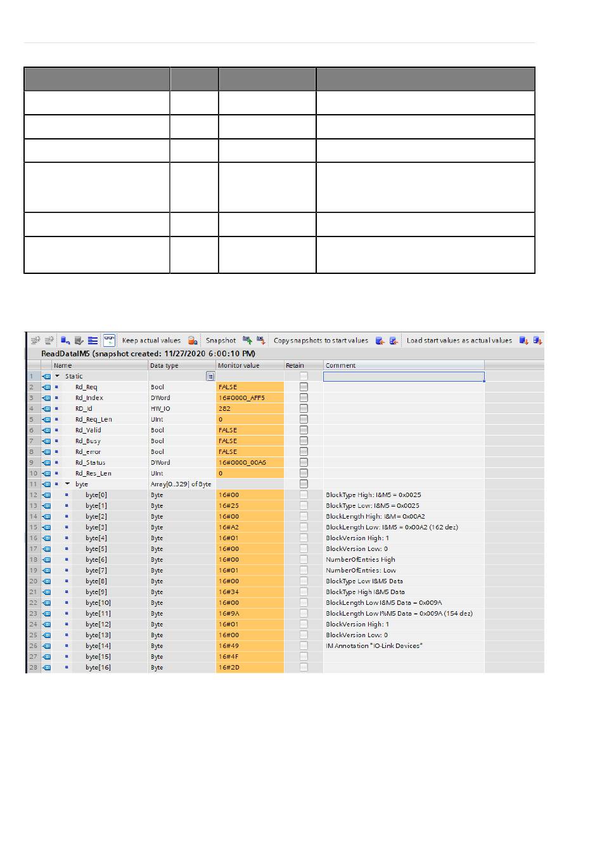Select row number 28
The width and height of the screenshot is (602, 868).
click(33, 668)
